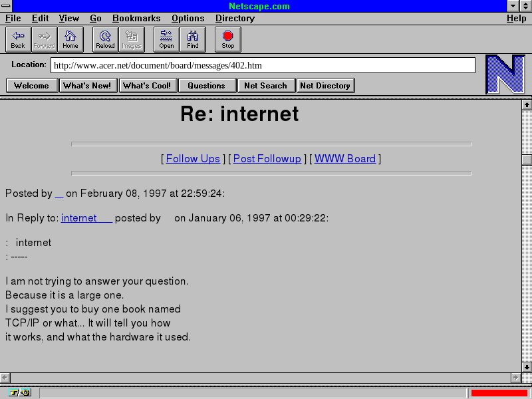Click the What's New! button
The image size is (532, 399).
(88, 86)
